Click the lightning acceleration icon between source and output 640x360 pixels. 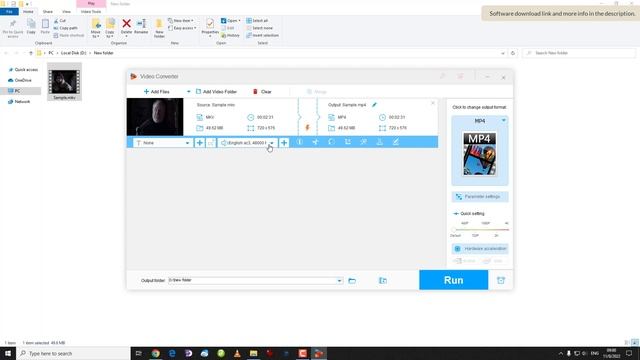tap(307, 127)
